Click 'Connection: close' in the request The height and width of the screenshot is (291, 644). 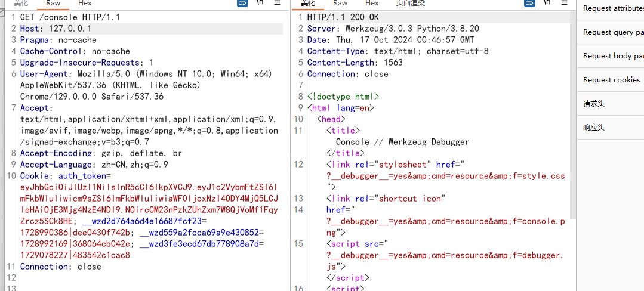(x=61, y=267)
